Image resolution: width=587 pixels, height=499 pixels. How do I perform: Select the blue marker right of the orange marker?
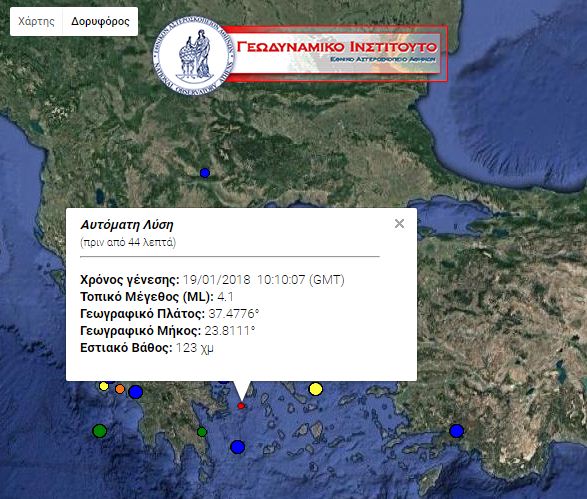click(136, 392)
